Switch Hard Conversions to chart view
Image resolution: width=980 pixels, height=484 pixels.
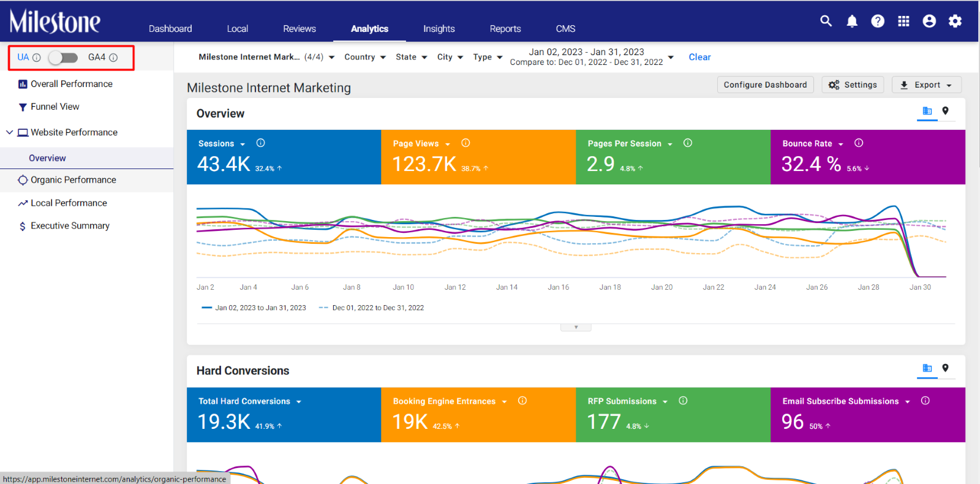pyautogui.click(x=927, y=368)
